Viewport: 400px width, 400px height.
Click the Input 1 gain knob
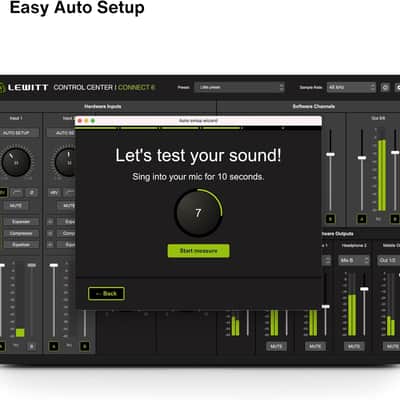click(x=16, y=162)
